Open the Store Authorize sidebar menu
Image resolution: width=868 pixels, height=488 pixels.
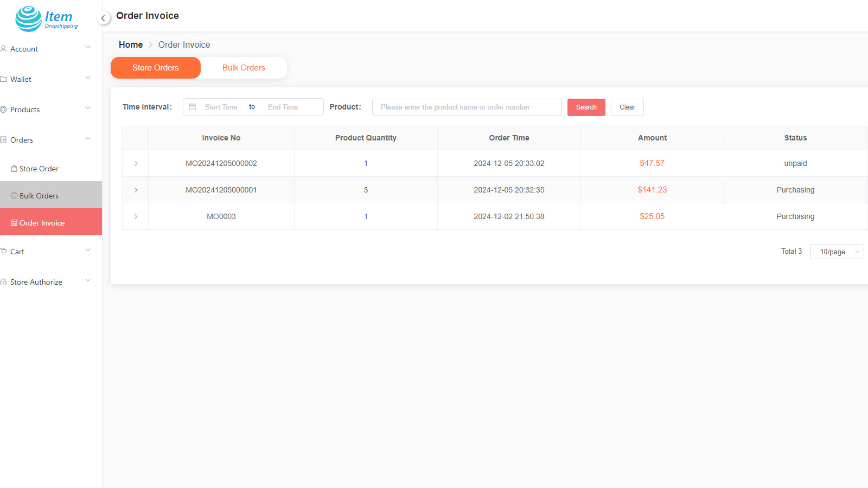click(x=51, y=282)
